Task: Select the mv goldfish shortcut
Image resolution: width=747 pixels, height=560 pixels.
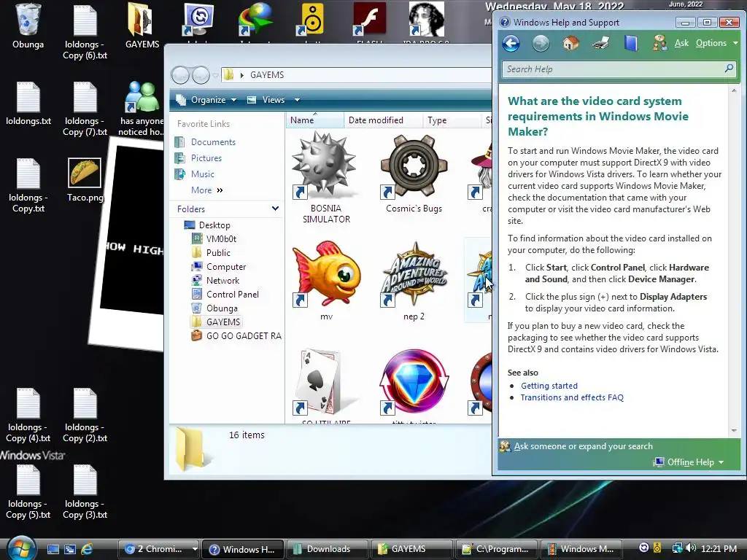Action: [x=326, y=281]
